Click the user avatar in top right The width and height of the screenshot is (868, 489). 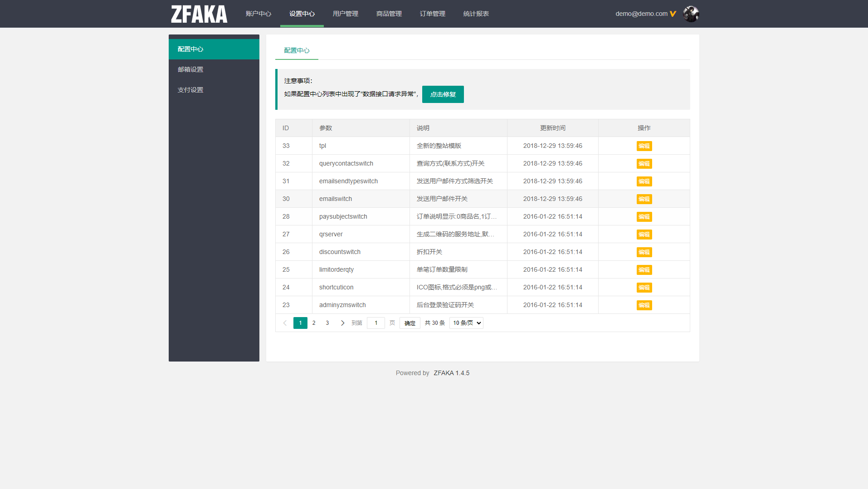point(690,14)
